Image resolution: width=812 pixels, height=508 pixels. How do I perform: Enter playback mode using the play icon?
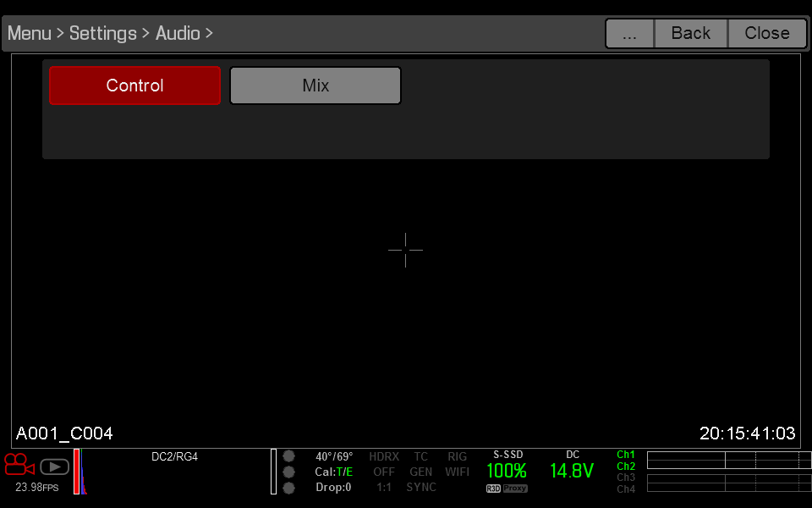point(54,466)
